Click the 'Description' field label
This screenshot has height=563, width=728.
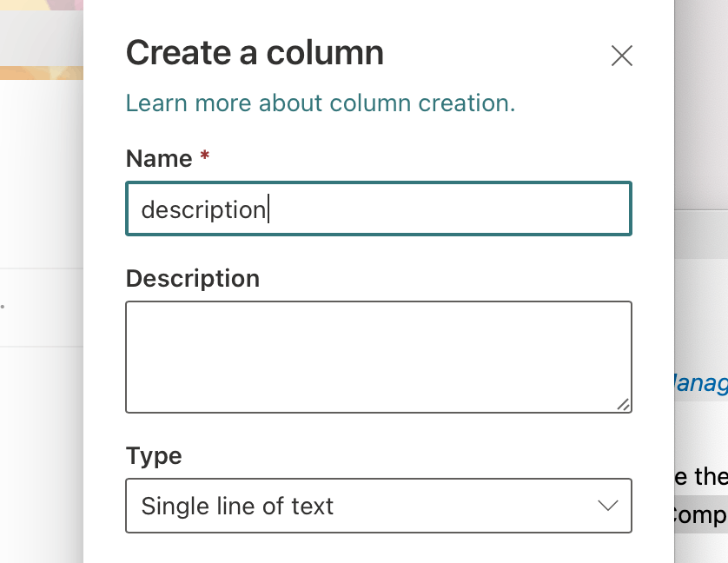(192, 279)
